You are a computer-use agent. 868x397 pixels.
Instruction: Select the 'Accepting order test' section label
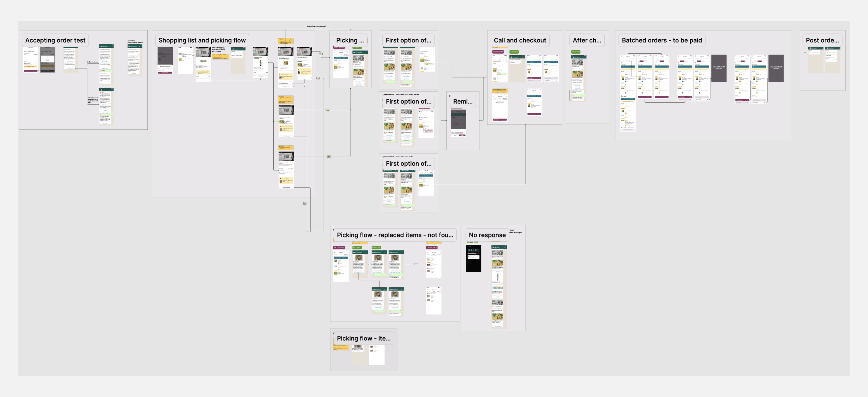pos(55,40)
